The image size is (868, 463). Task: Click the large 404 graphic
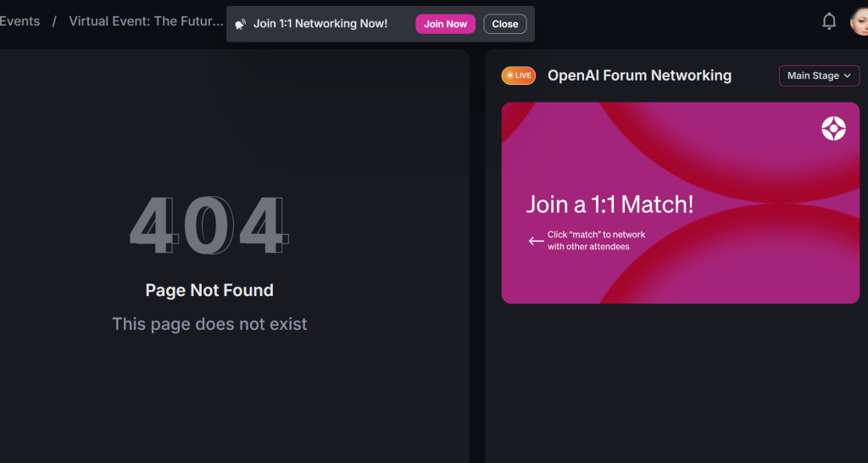pyautogui.click(x=209, y=226)
